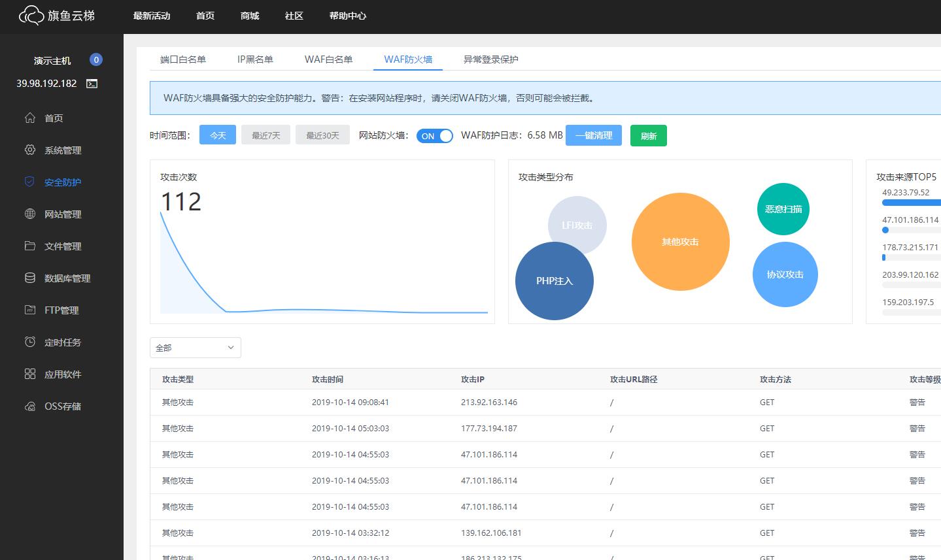Switch to the IP黑名单 tab
This screenshot has height=560, width=941.
255,59
